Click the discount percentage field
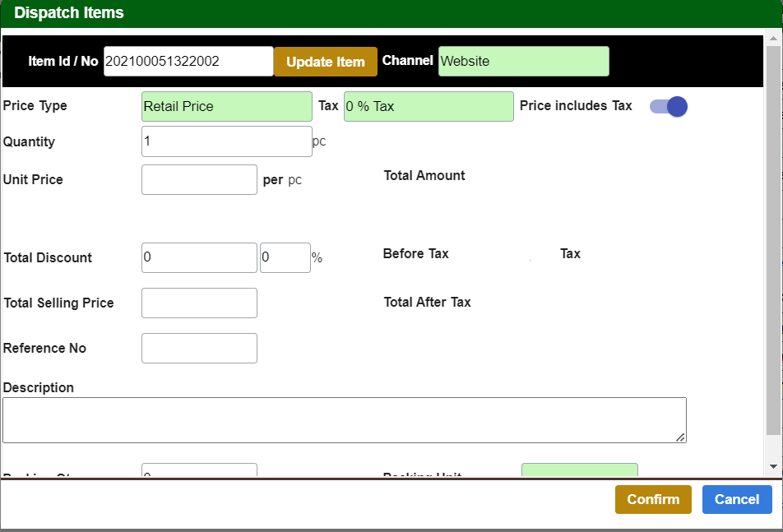The image size is (783, 532). (x=285, y=257)
